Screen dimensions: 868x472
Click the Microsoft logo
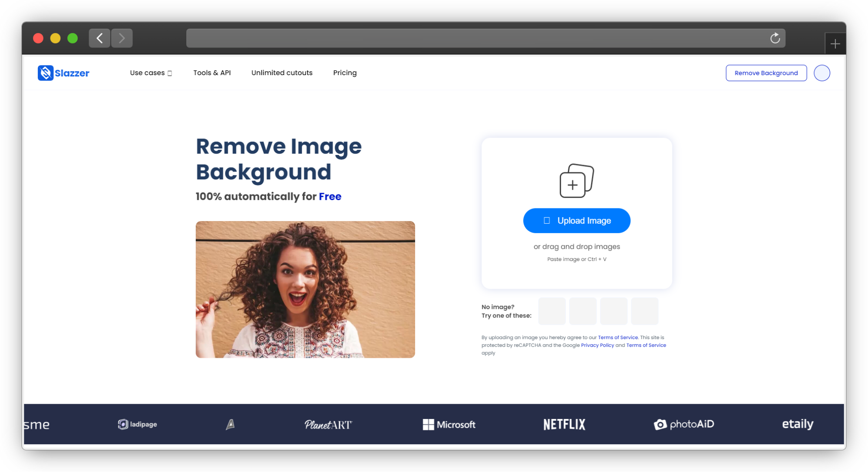coord(449,424)
